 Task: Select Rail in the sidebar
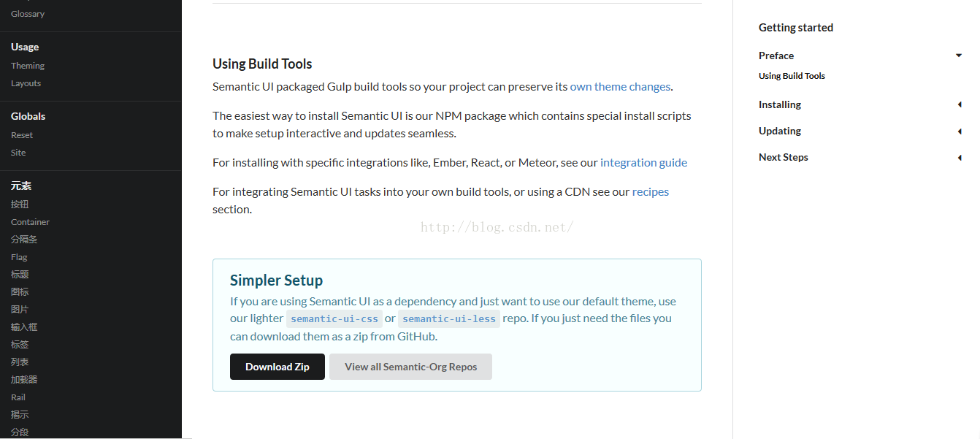(18, 397)
